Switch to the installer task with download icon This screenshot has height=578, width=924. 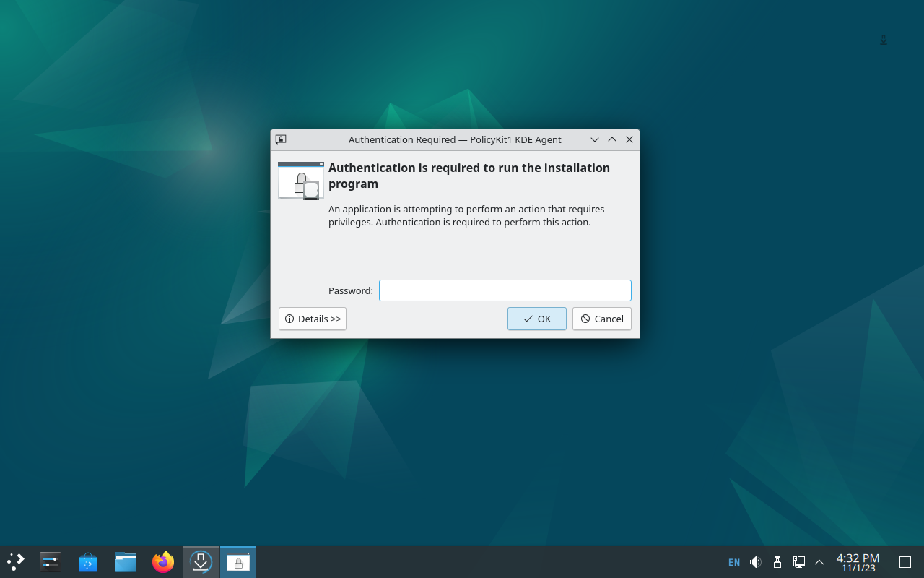pos(201,561)
